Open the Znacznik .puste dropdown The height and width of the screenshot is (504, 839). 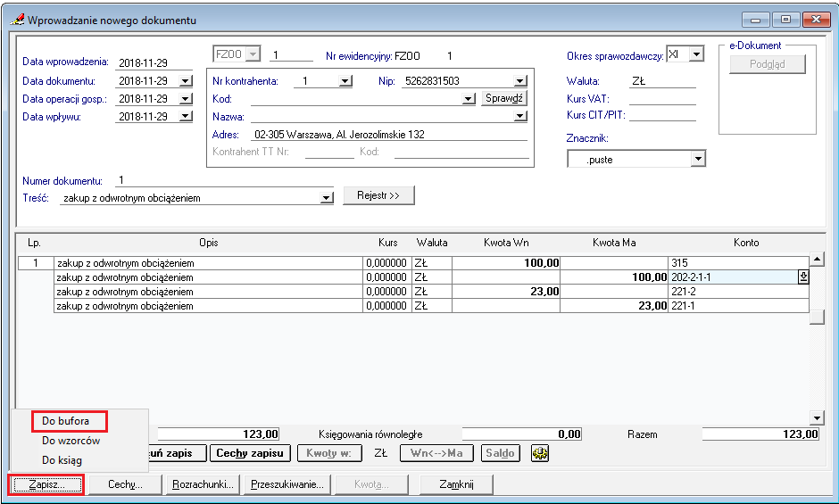pyautogui.click(x=697, y=159)
